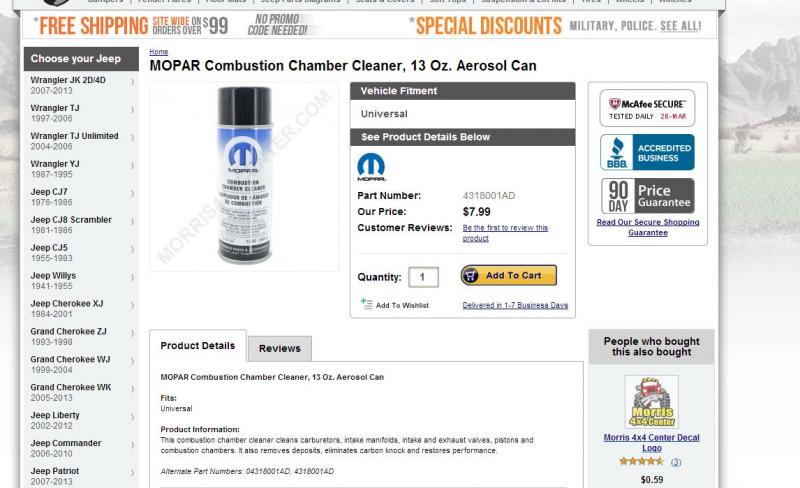
Task: Open the BBB Accredited Business badge
Action: [647, 152]
